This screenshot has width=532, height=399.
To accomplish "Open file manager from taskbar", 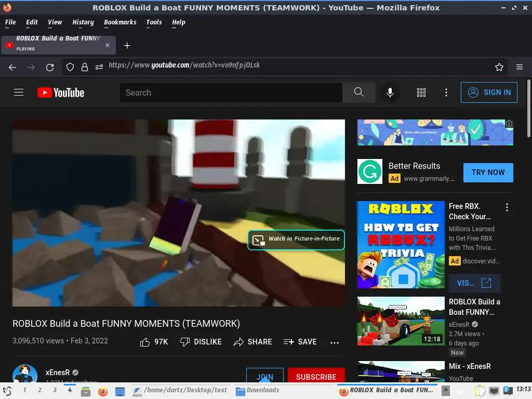I will [86, 391].
